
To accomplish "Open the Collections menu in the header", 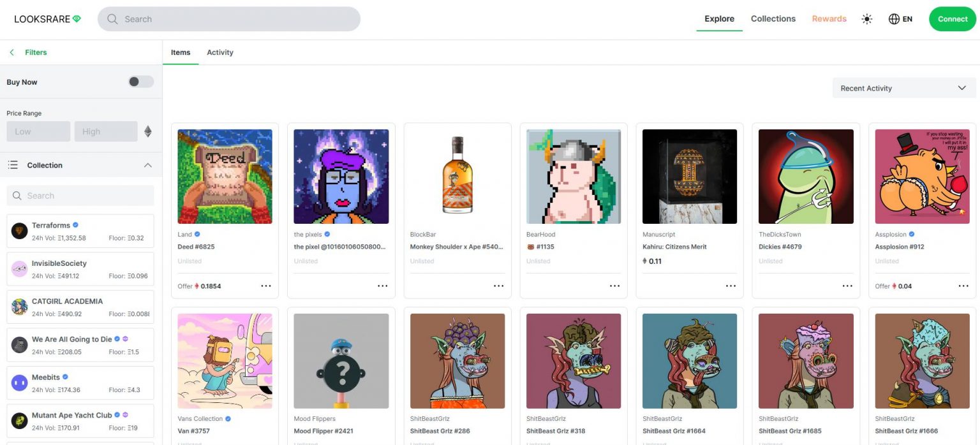I will 773,18.
